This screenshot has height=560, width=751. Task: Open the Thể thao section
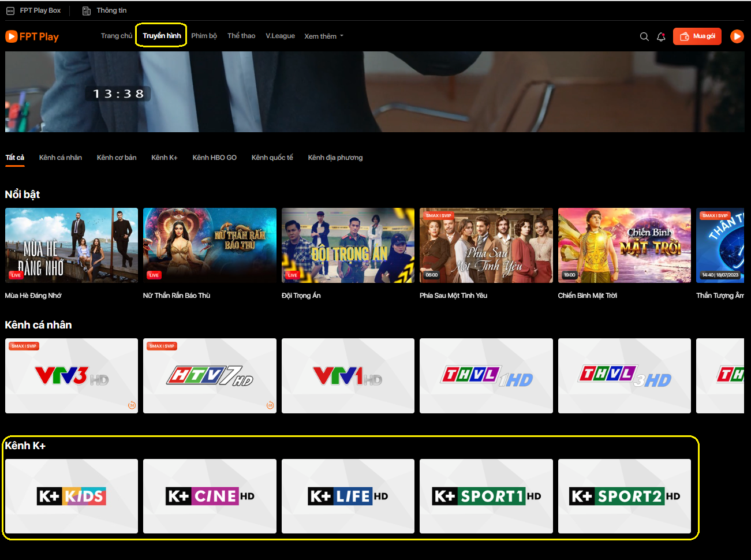(241, 36)
